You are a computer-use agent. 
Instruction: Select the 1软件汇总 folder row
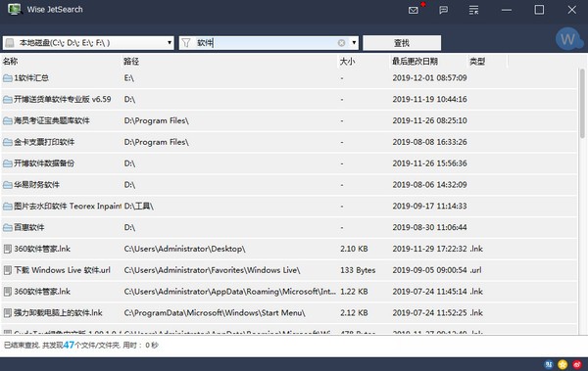[289, 78]
